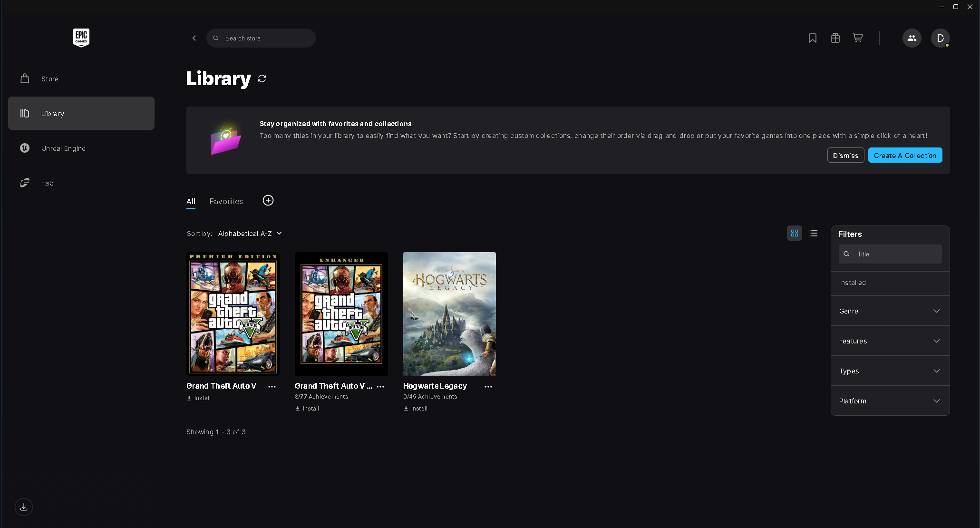The height and width of the screenshot is (528, 980).
Task: Open the Store page
Action: [x=81, y=79]
